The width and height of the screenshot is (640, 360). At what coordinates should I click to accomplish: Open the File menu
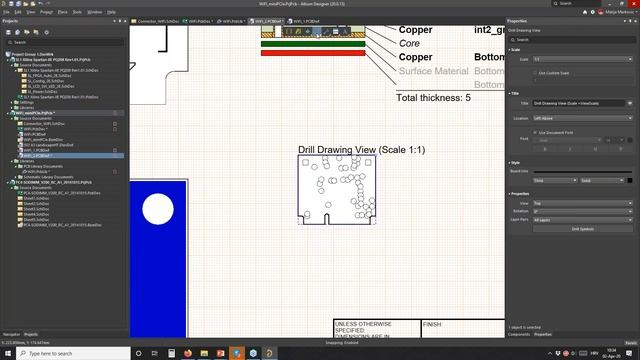(6, 12)
